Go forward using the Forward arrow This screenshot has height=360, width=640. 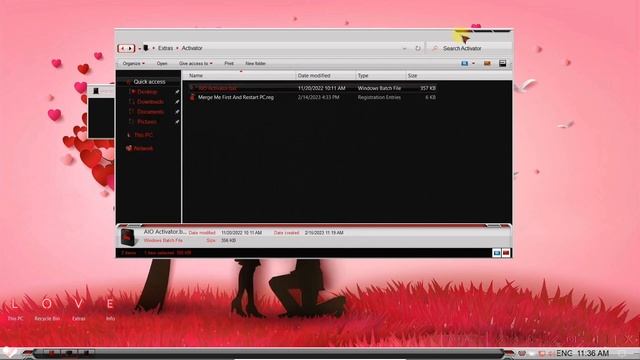point(131,48)
